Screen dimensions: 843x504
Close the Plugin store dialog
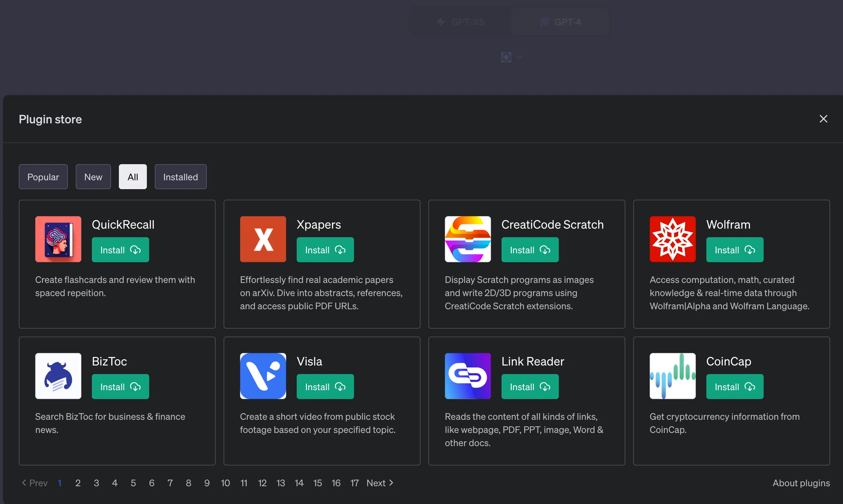(x=823, y=119)
